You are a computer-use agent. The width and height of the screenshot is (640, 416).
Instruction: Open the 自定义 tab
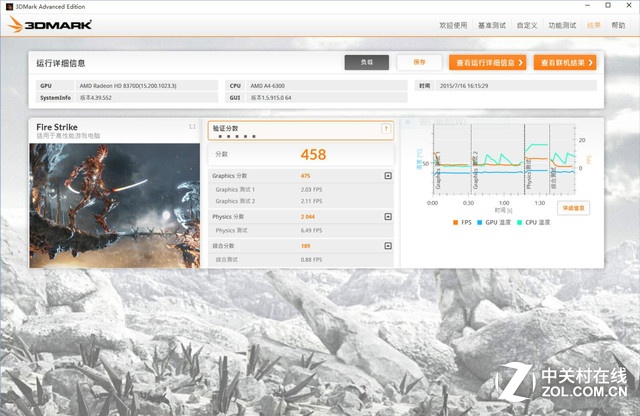pyautogui.click(x=527, y=25)
